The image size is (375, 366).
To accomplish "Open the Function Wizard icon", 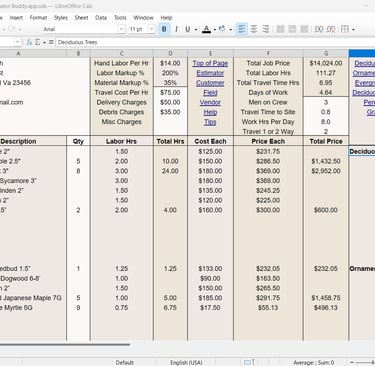I will [x=29, y=42].
